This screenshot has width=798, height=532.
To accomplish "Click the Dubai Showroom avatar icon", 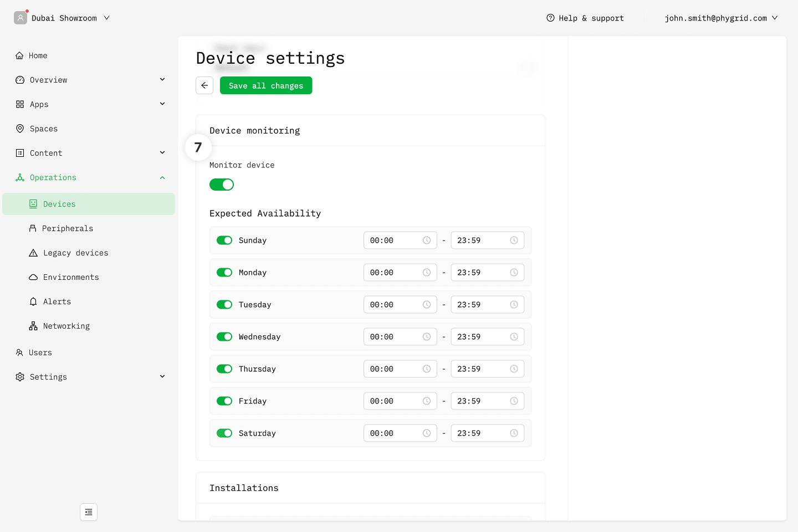I will [x=21, y=18].
